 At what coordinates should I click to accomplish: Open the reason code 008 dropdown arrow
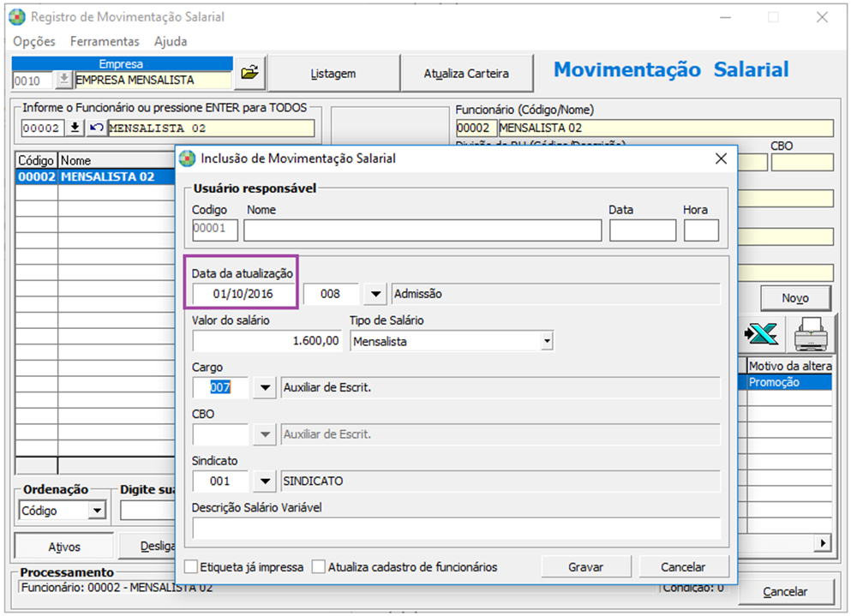coord(375,294)
